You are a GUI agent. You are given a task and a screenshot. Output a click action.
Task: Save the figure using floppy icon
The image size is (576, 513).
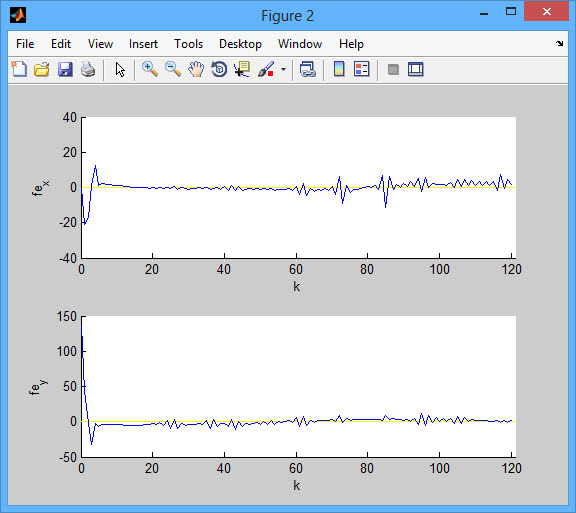pos(65,69)
